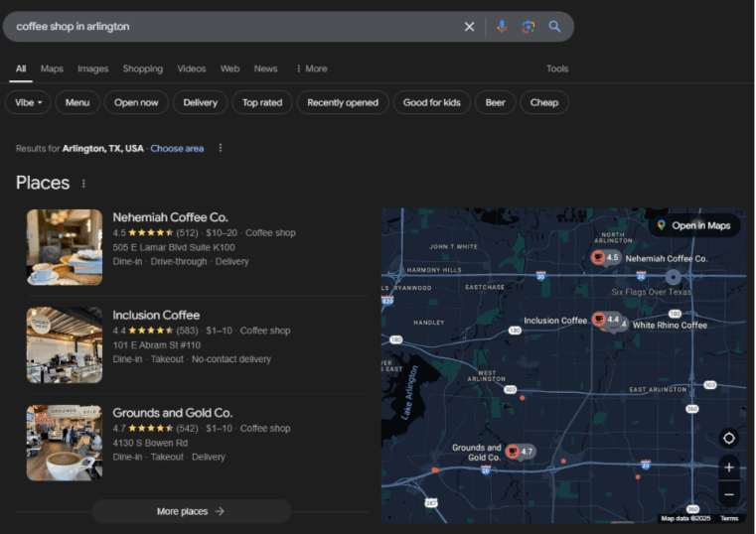This screenshot has width=756, height=534.
Task: Click the Grounds and Gold Co. map label
Action: click(x=477, y=453)
